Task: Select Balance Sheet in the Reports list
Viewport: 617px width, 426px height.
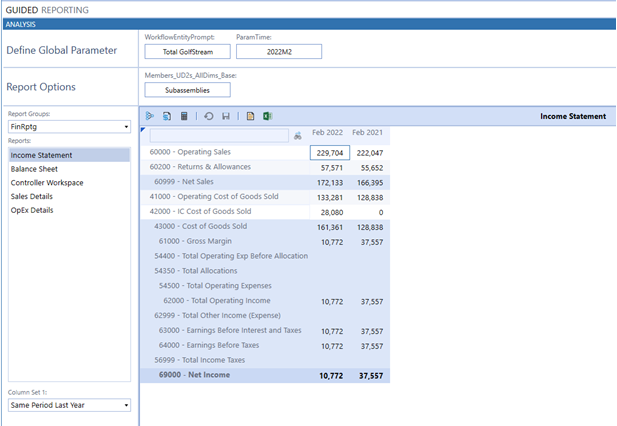Action: click(69, 169)
